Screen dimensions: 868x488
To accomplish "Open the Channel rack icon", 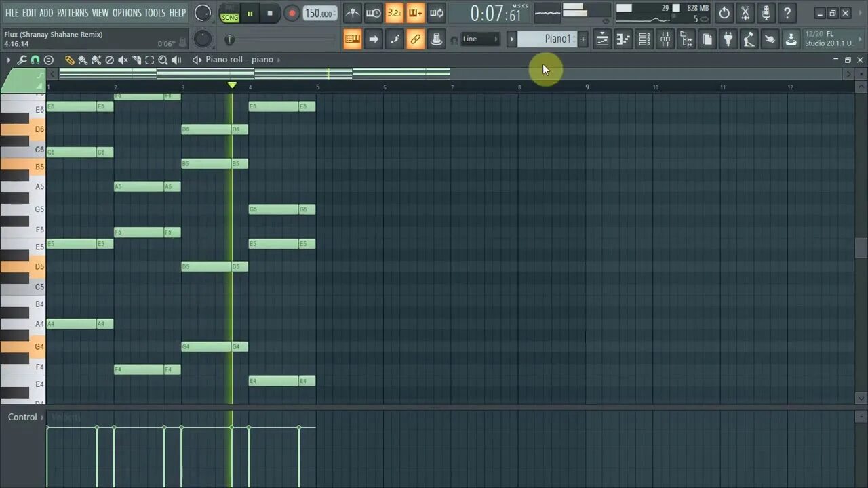I will tap(644, 39).
